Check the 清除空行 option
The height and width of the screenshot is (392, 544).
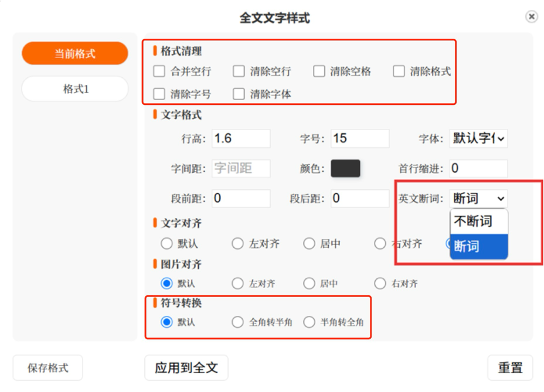tap(239, 71)
